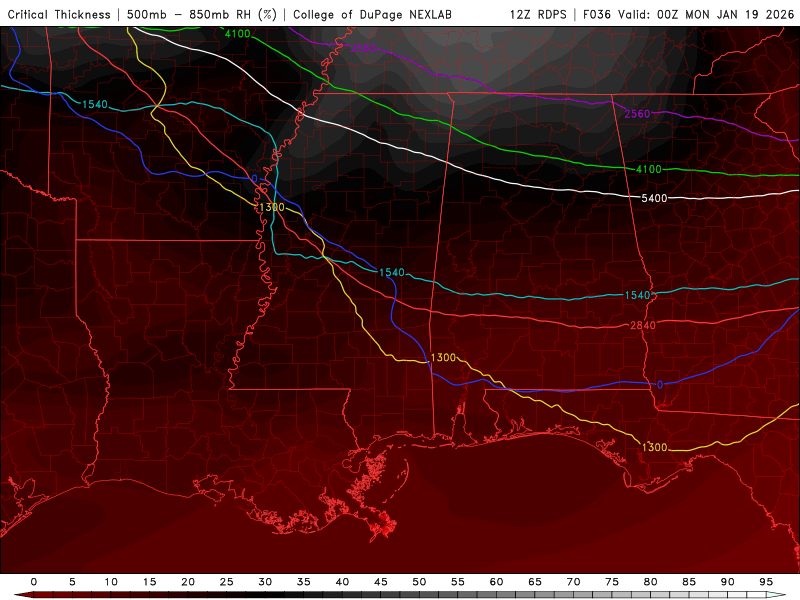Select the "12Z RDPS" model run text
Viewport: 800px width, 600px height.
tap(538, 14)
